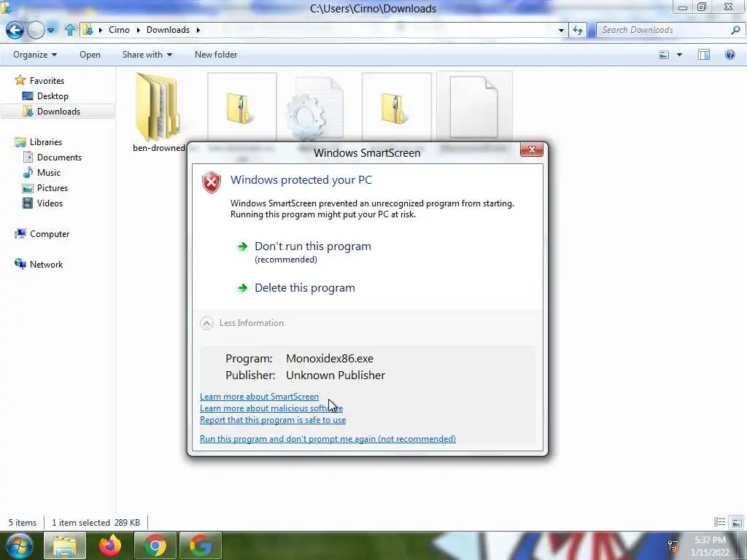Click the Explorer forward arrow button

tap(36, 30)
